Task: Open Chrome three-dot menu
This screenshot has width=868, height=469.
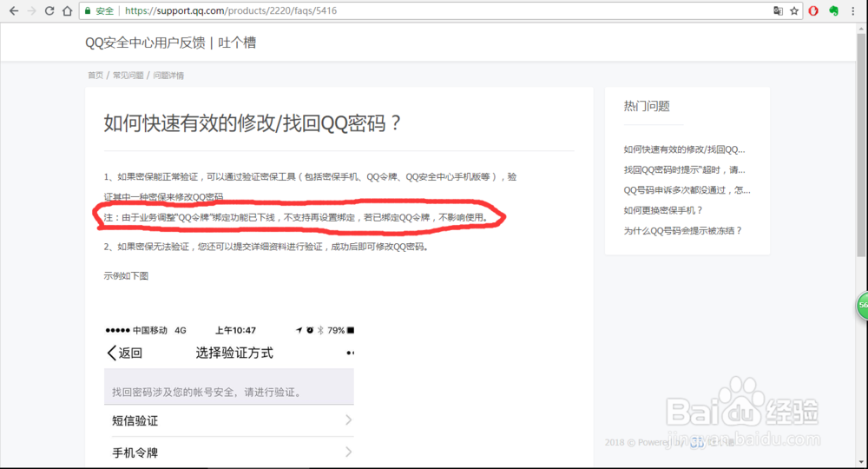Action: click(853, 10)
